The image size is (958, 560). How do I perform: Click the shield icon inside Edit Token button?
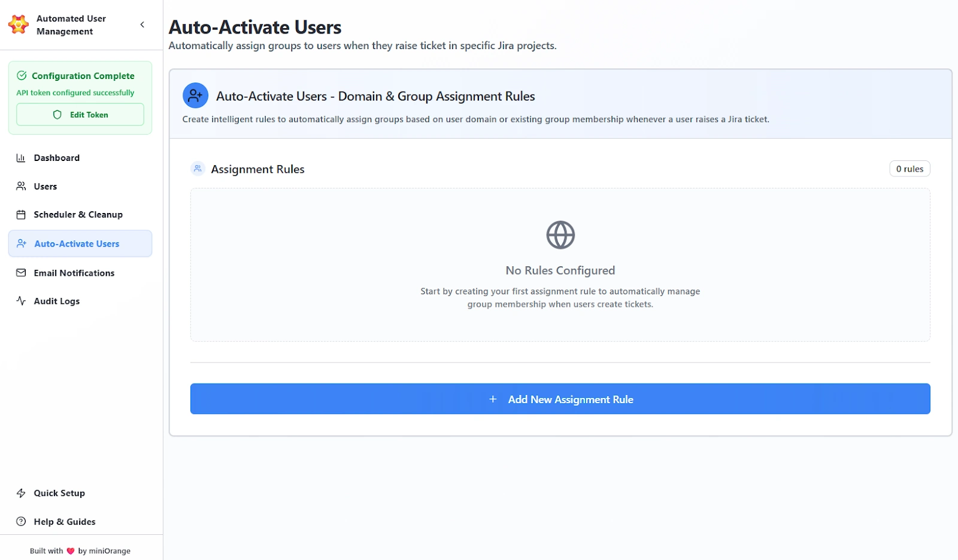pyautogui.click(x=57, y=114)
